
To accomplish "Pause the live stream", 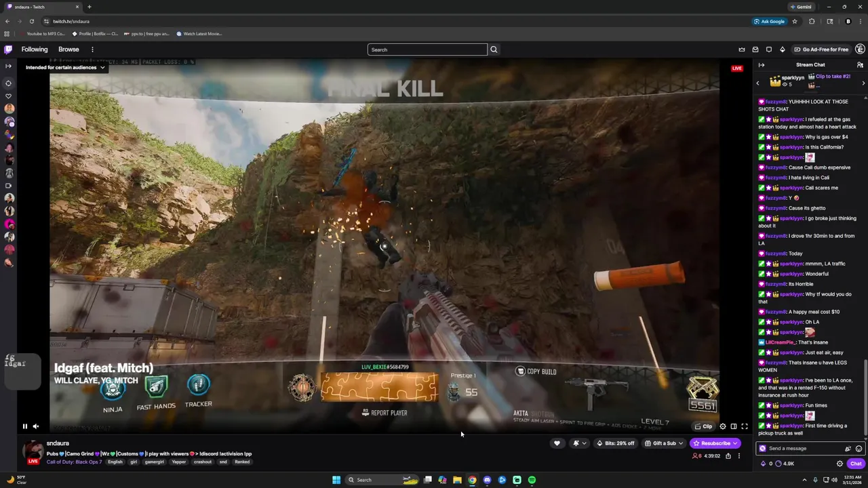I will (x=25, y=426).
